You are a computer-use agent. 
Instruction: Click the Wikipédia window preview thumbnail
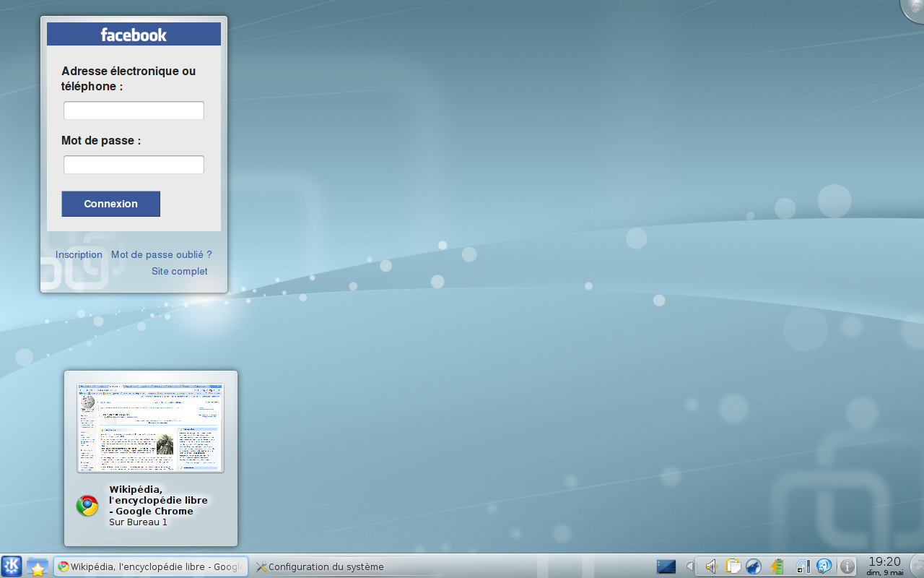pyautogui.click(x=150, y=428)
